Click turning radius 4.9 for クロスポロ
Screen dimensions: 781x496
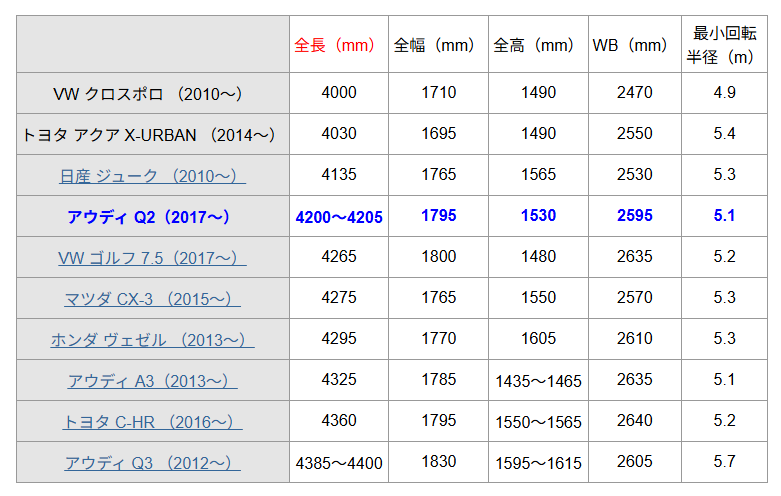(724, 92)
